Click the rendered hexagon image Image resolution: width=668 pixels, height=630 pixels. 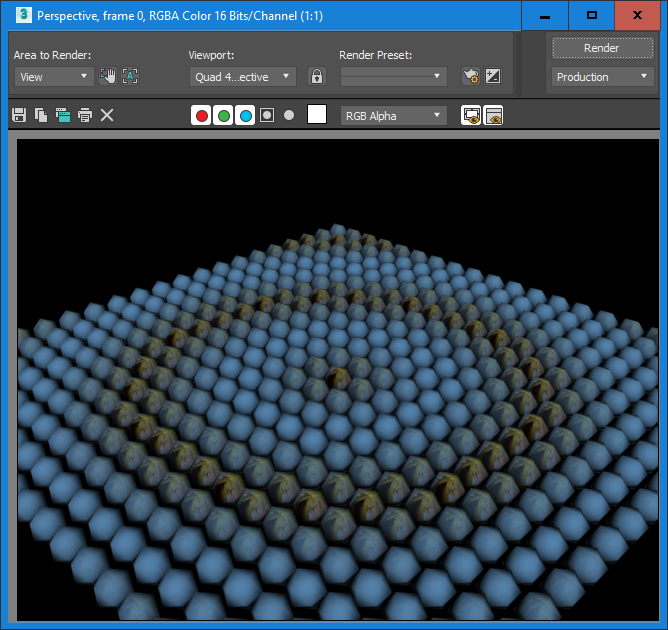click(x=338, y=380)
